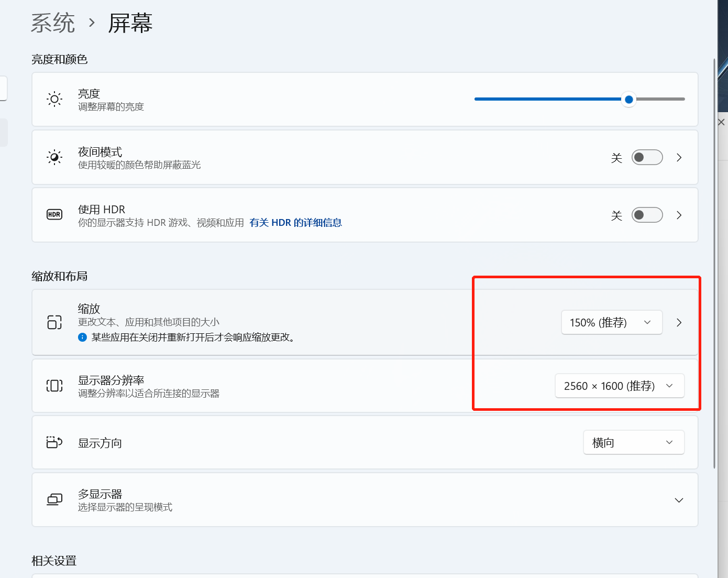Open the 150% (推荐) scale dropdown

point(612,322)
